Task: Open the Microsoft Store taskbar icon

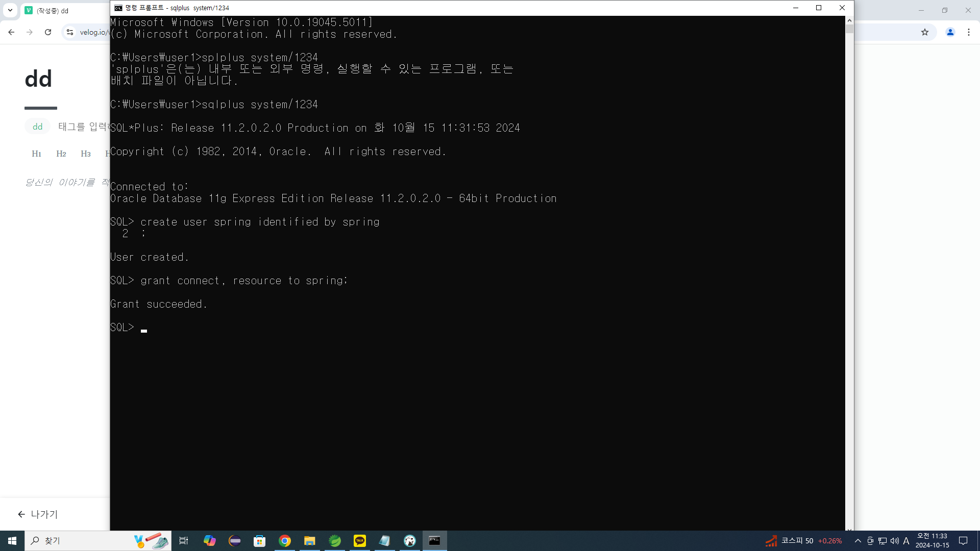Action: 260,541
